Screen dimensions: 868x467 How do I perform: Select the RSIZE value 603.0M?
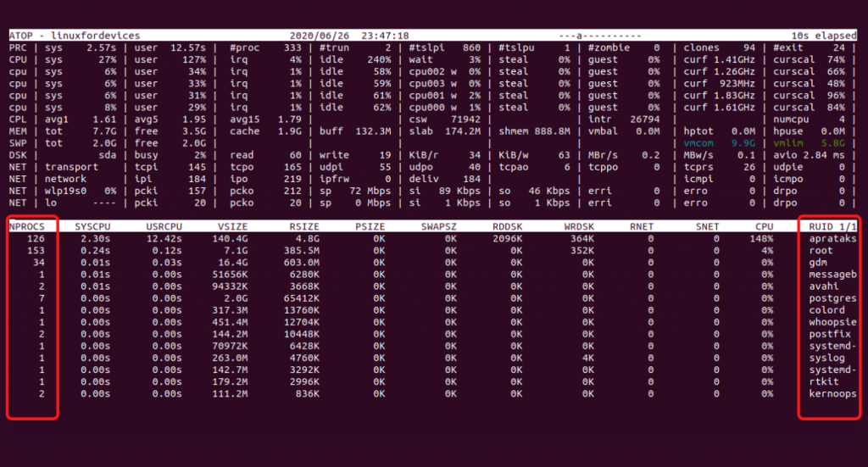point(302,263)
